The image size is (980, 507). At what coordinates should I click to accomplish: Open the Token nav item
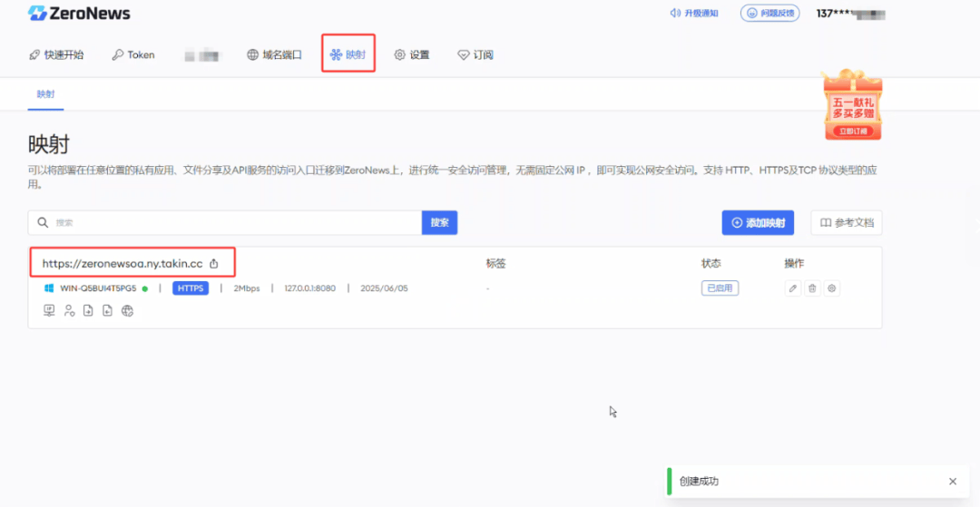[133, 55]
